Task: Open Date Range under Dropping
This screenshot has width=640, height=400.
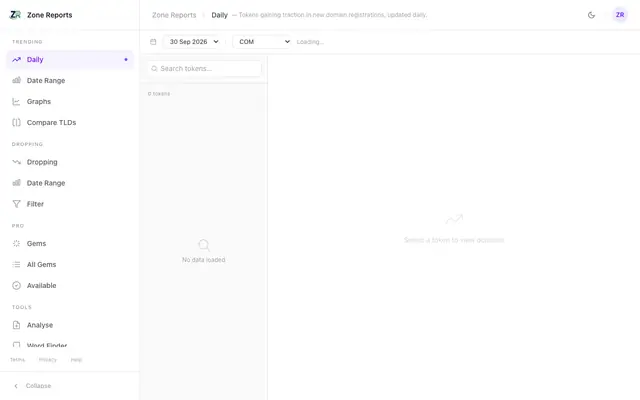Action: (70, 183)
